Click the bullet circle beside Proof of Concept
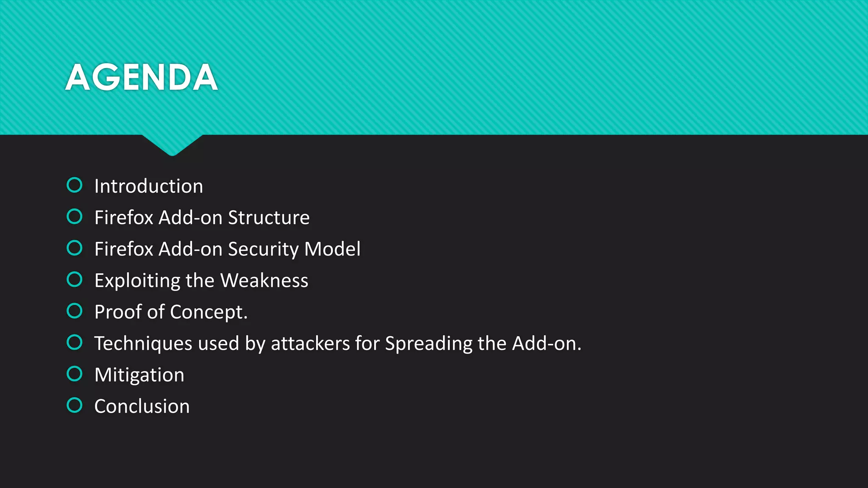 click(x=75, y=311)
